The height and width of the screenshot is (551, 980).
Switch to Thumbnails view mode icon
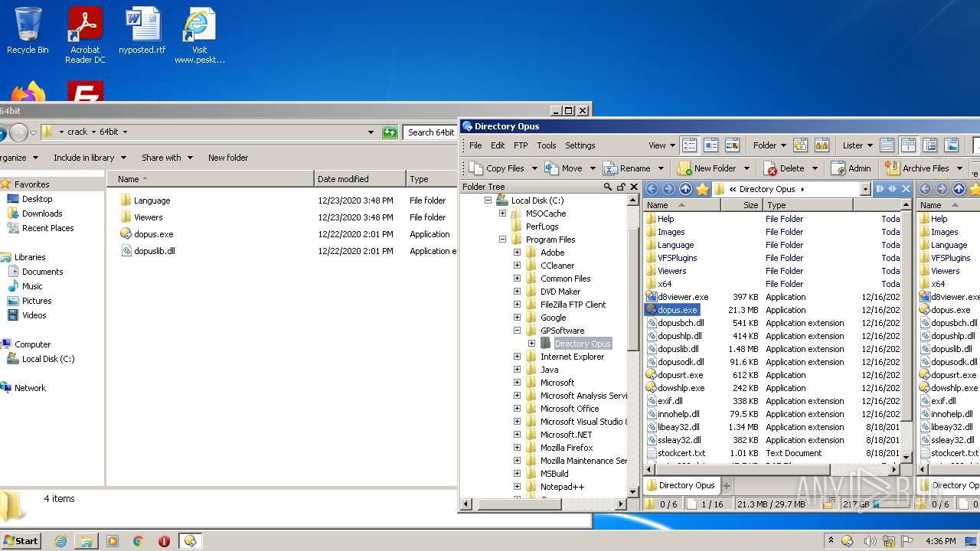point(732,145)
